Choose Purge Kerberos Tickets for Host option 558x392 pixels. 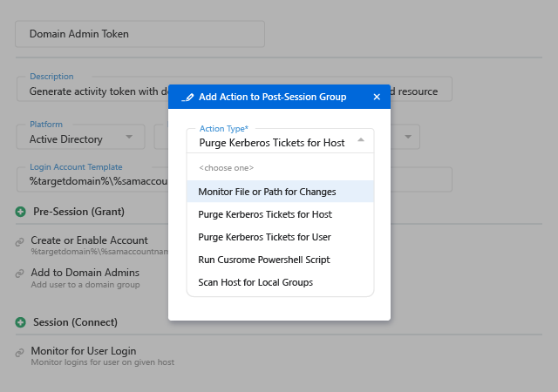265,214
